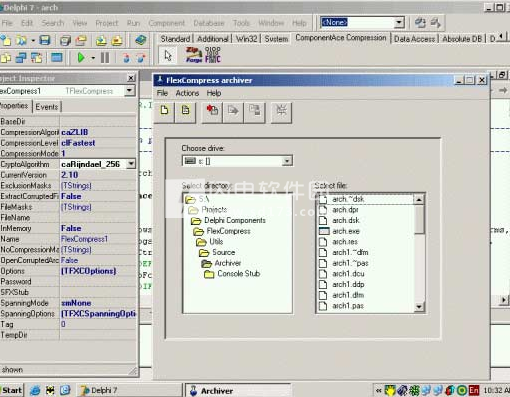510x397 pixels.
Task: Click the green Run arrow icon
Action: [81, 58]
